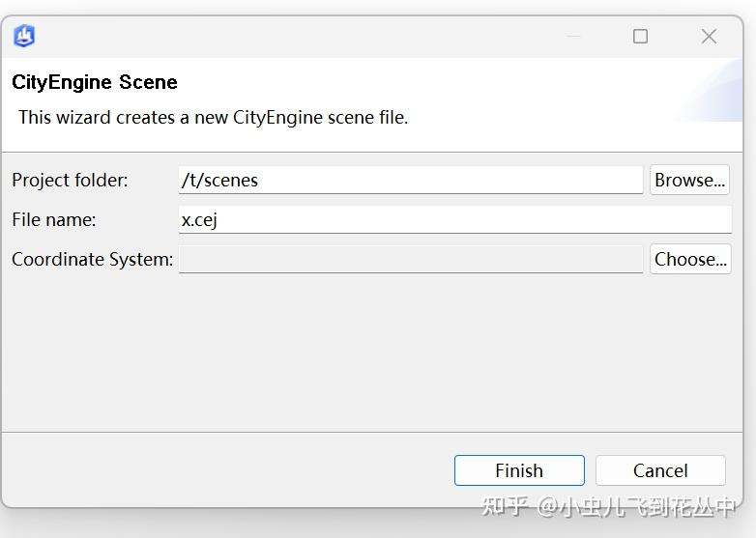Minimize the CityEngine Scene wizard window

[x=573, y=36]
